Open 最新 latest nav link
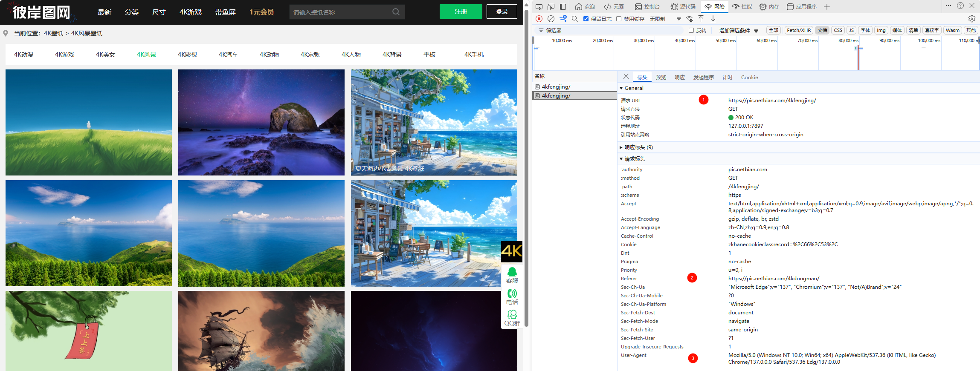Screen dimensions: 980x371 point(104,12)
